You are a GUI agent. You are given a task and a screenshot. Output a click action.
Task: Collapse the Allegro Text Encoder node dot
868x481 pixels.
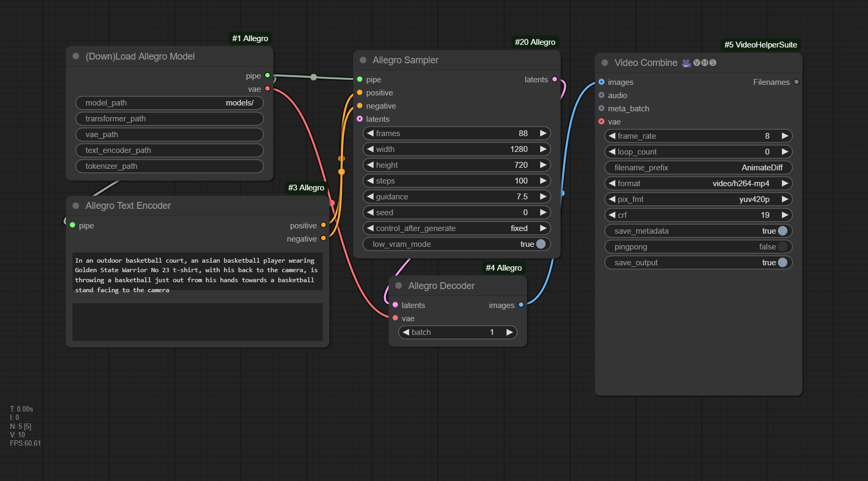tap(76, 206)
